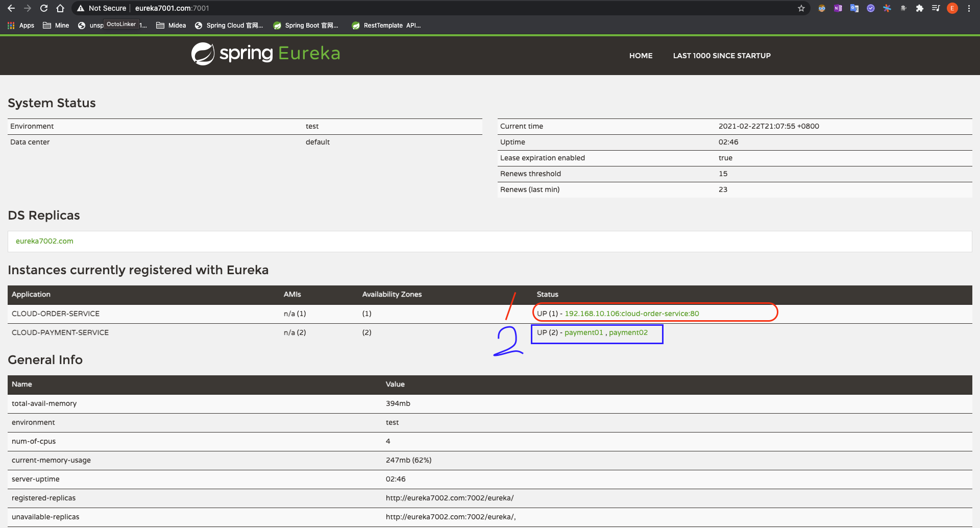Open the cloud-order-service:80 instance link
This screenshot has height=528, width=980.
631,314
